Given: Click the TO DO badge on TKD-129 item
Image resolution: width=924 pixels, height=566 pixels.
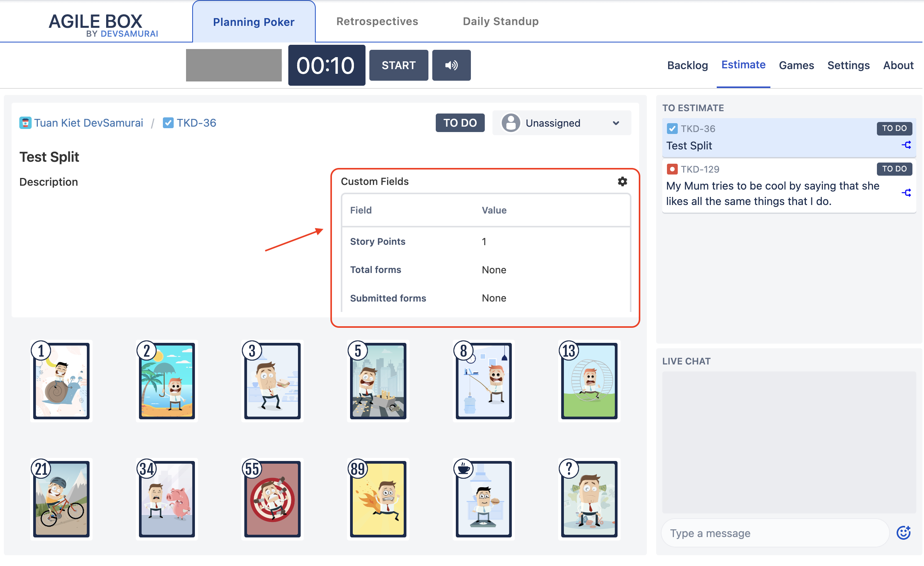Looking at the screenshot, I should click(x=894, y=169).
